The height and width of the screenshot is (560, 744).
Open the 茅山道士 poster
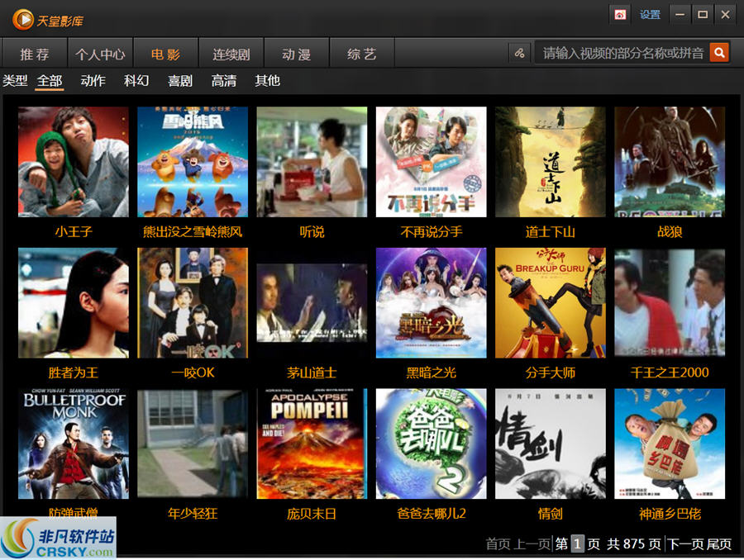[x=312, y=302]
